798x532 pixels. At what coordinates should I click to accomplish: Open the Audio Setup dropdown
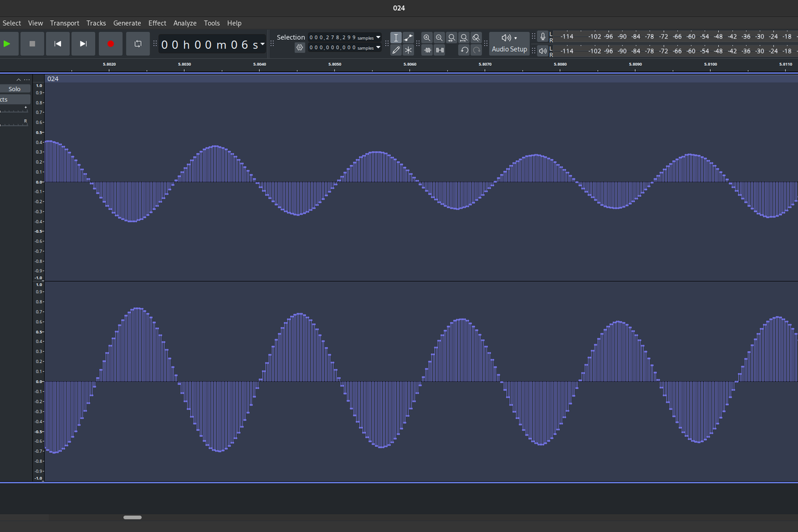[x=509, y=43]
